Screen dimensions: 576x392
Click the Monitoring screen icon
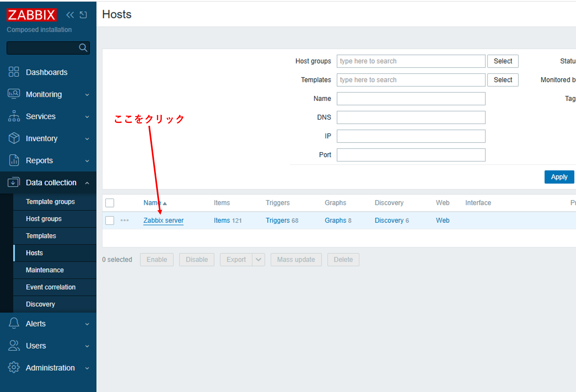coord(14,94)
